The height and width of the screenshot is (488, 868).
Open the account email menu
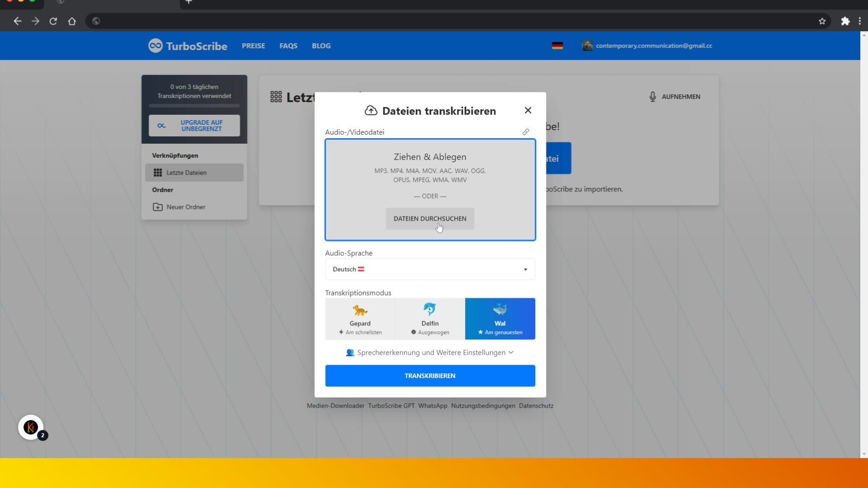pyautogui.click(x=654, y=46)
